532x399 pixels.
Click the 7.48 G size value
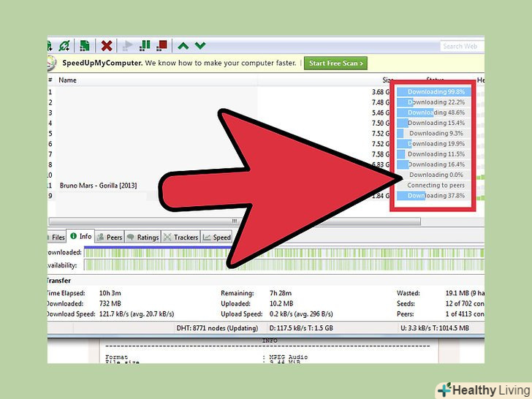click(380, 102)
